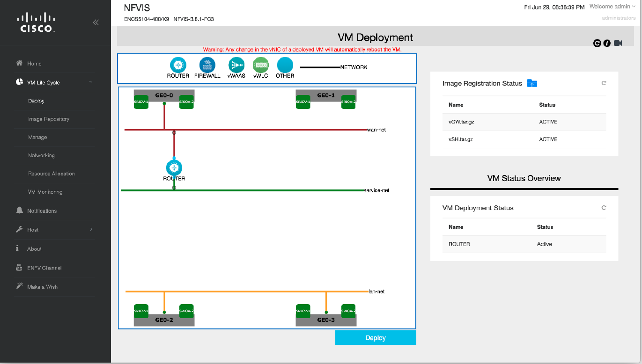
Task: Select the deployed ROUTER node in the topology
Action: tap(174, 167)
